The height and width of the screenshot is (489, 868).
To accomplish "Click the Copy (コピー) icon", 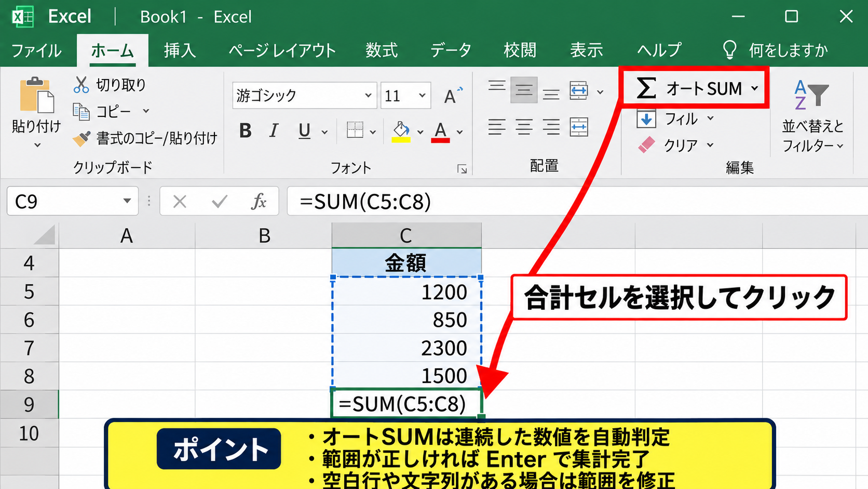I will click(x=81, y=111).
